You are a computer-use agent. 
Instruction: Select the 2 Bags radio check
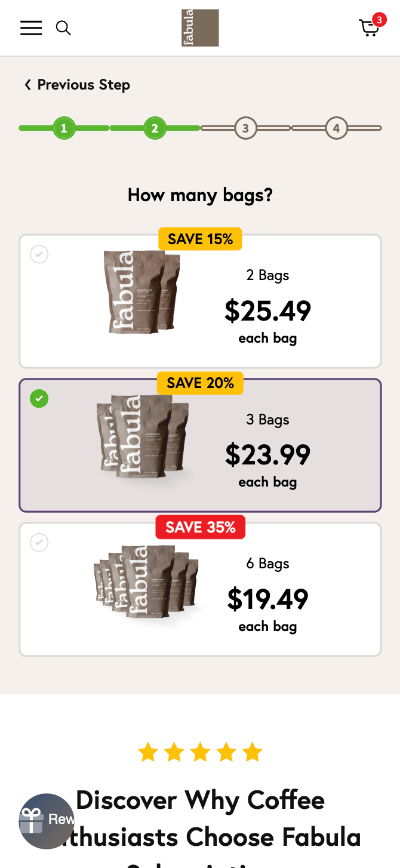pyautogui.click(x=39, y=254)
